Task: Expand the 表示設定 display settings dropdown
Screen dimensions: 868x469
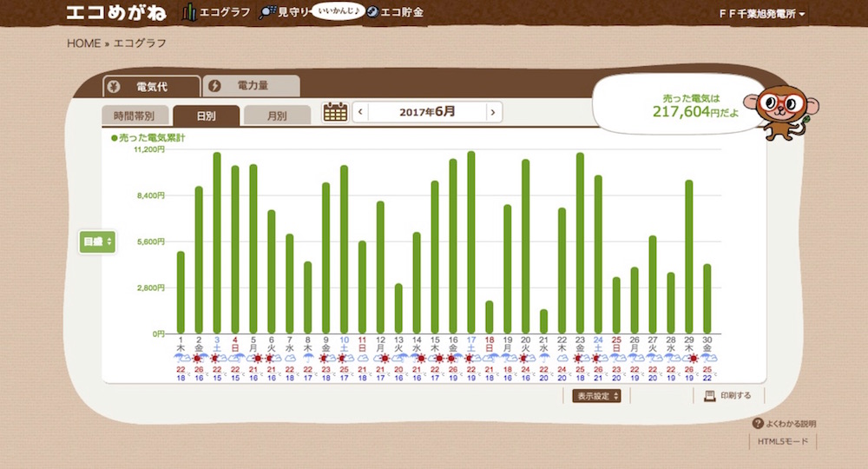Action: click(x=596, y=396)
